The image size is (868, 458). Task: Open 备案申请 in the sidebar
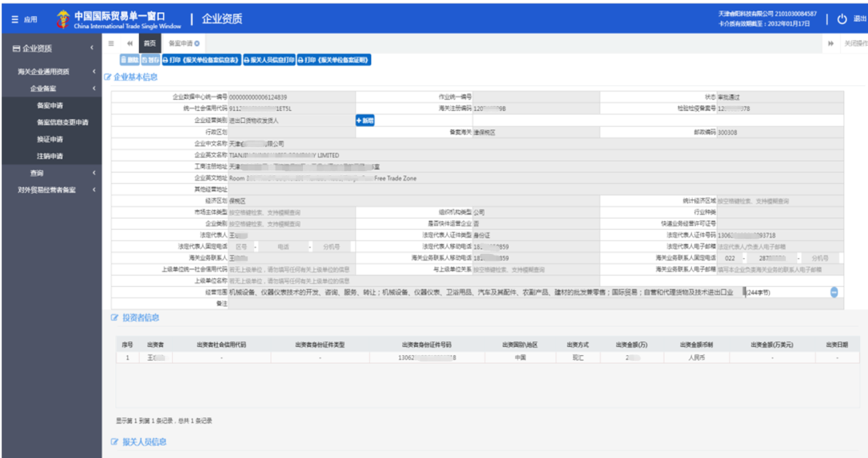pyautogui.click(x=51, y=105)
